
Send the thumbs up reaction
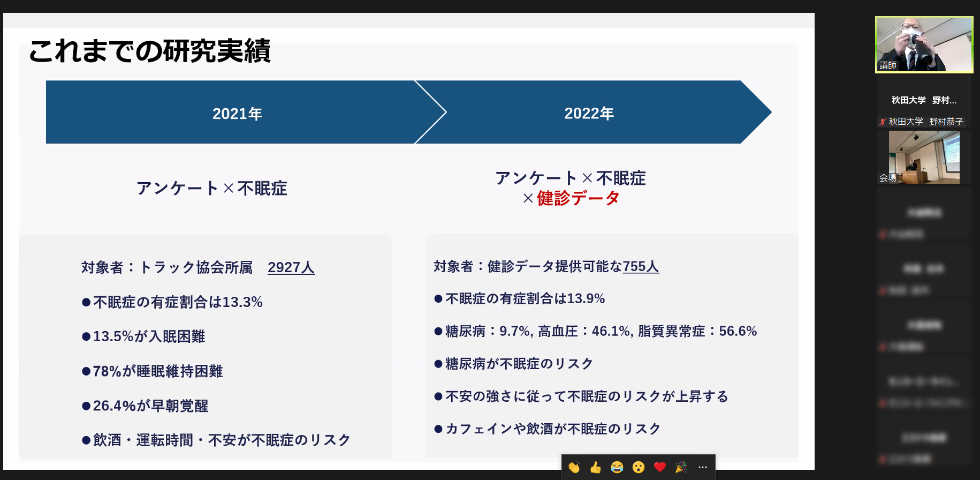coord(595,468)
